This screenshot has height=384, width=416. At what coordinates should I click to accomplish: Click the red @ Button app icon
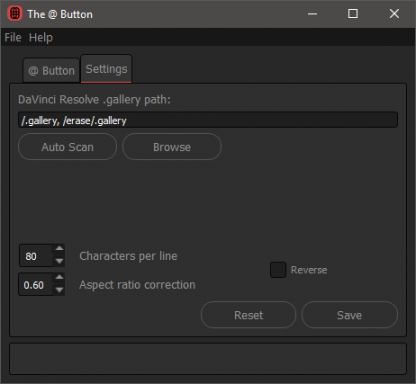click(x=14, y=14)
